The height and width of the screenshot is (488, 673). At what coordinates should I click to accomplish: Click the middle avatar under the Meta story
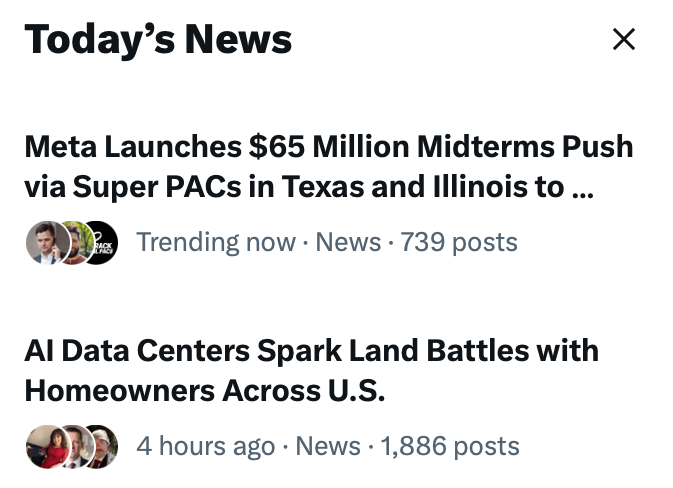click(x=73, y=242)
